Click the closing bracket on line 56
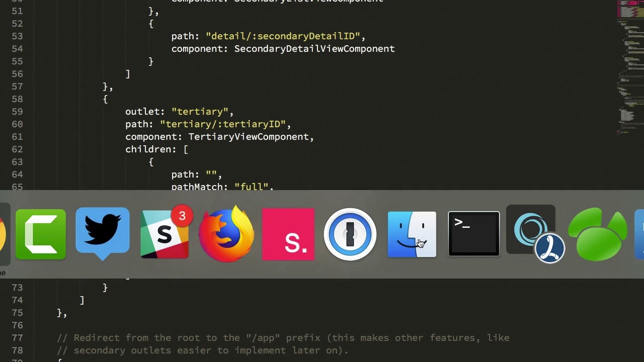644x362 pixels. click(x=128, y=74)
